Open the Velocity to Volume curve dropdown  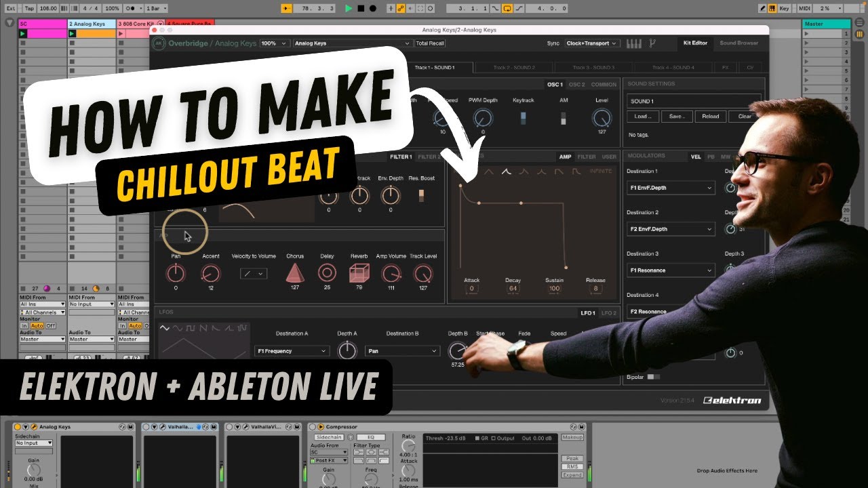click(x=254, y=274)
